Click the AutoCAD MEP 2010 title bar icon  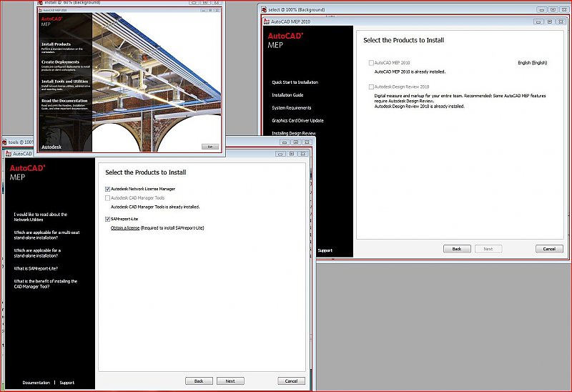tap(267, 21)
